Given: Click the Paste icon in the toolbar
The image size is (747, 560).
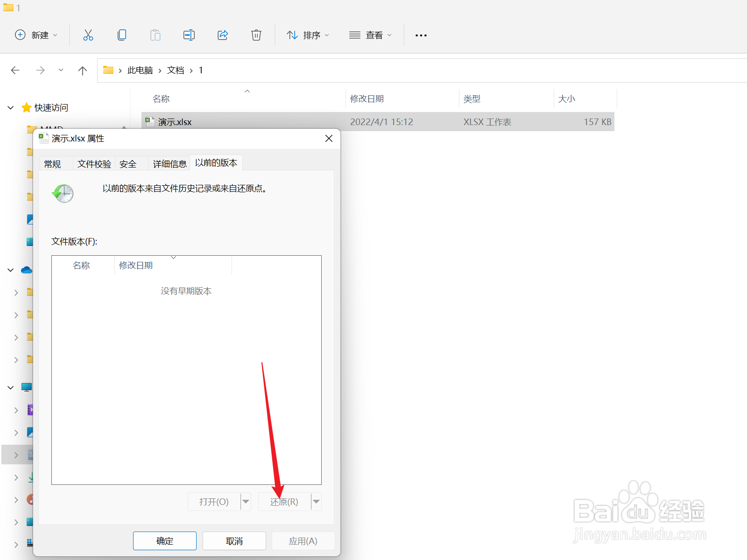Looking at the screenshot, I should [x=155, y=35].
